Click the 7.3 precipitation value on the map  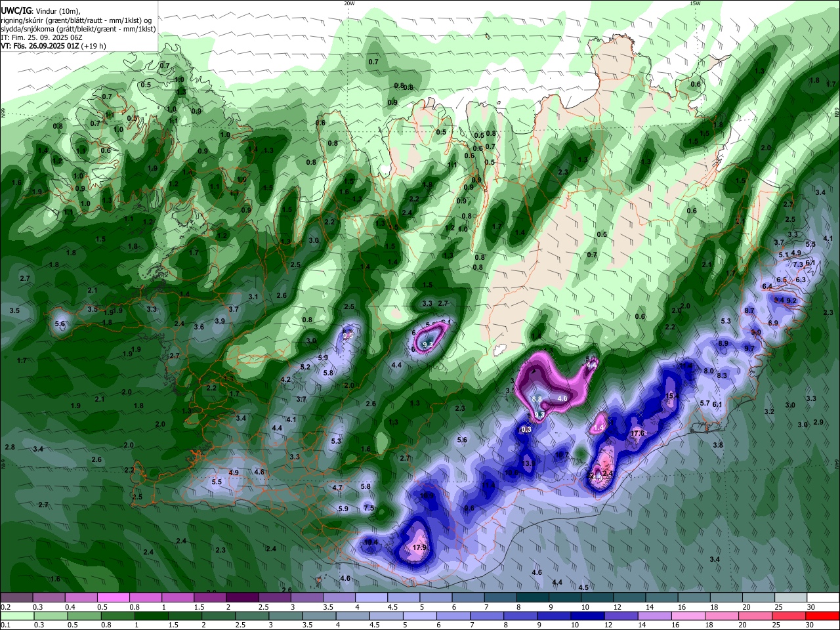[798, 264]
